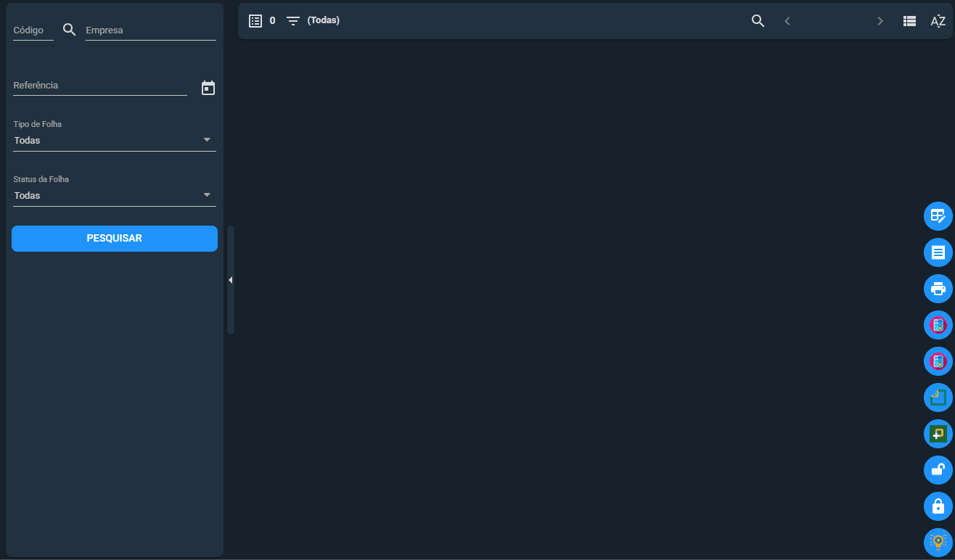Open the Tipo de Folha dropdown
The height and width of the screenshot is (560, 955).
[115, 140]
